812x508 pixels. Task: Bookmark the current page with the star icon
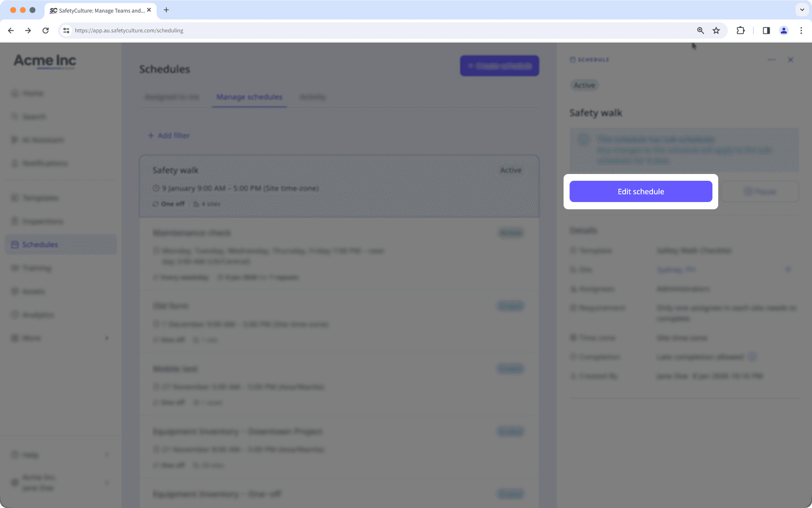[x=716, y=30]
